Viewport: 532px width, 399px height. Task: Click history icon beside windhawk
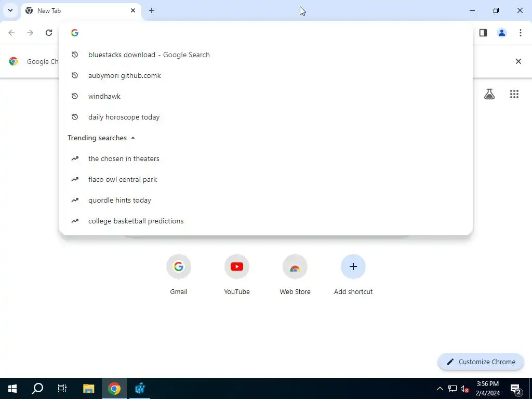pos(75,96)
